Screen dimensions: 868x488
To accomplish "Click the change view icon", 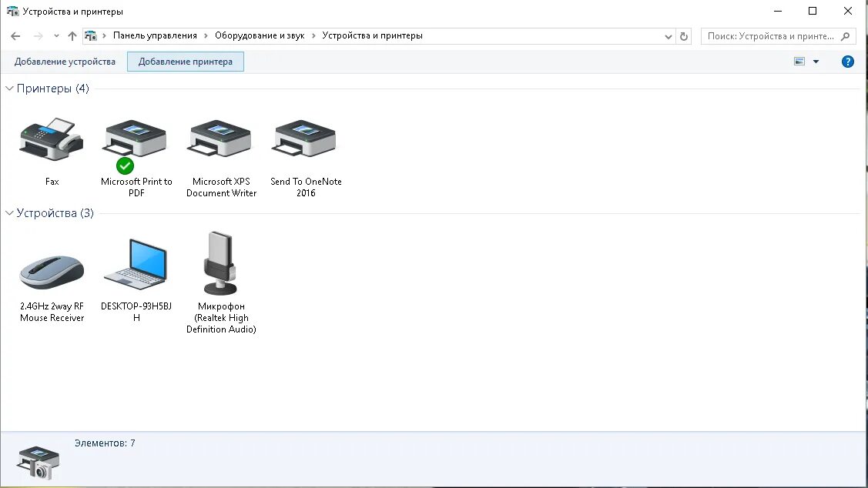I will click(x=799, y=62).
